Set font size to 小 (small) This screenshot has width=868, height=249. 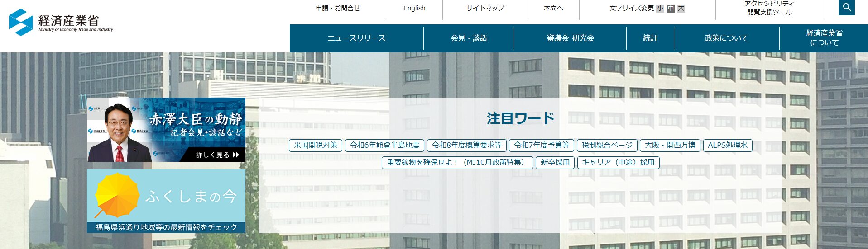[660, 8]
